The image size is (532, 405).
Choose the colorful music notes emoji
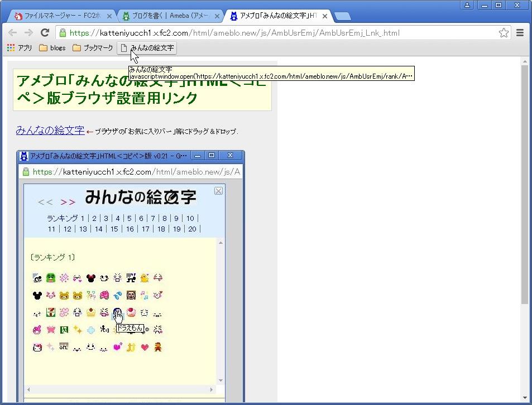(x=145, y=295)
